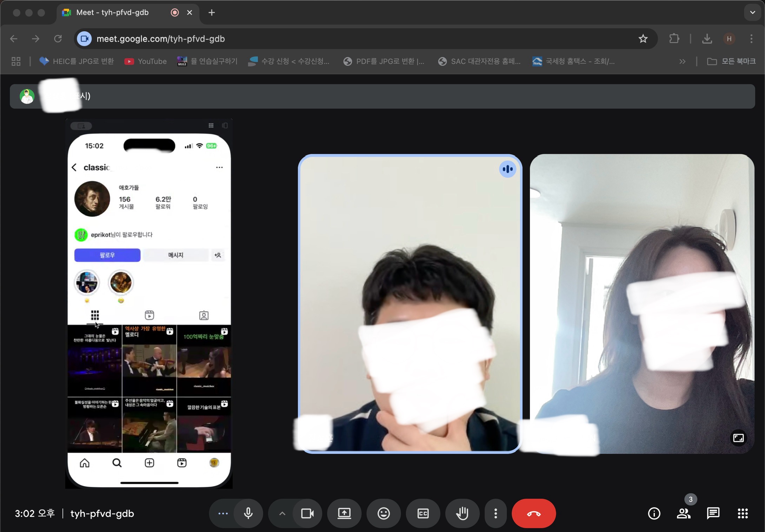Raise hand in the meeting
The height and width of the screenshot is (532, 765).
462,513
